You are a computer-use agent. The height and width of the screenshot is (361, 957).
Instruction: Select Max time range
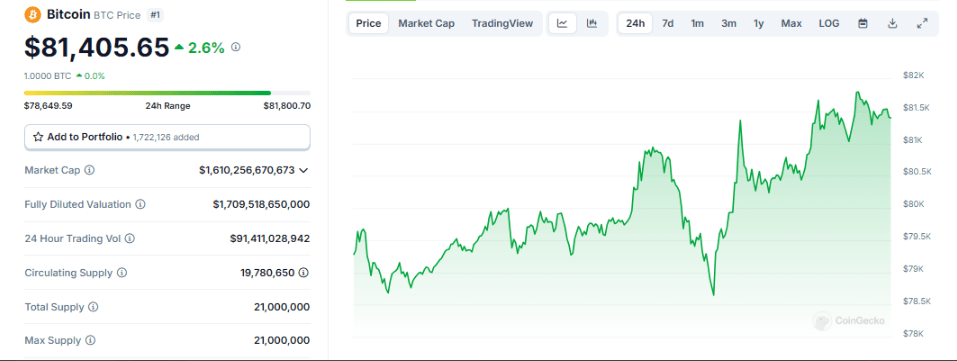pyautogui.click(x=792, y=24)
